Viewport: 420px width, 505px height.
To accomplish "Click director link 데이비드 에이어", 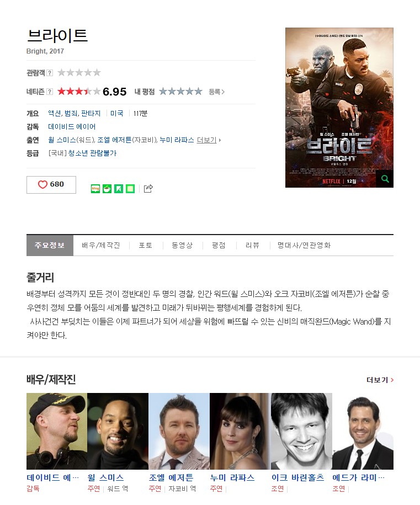I will pos(72,126).
